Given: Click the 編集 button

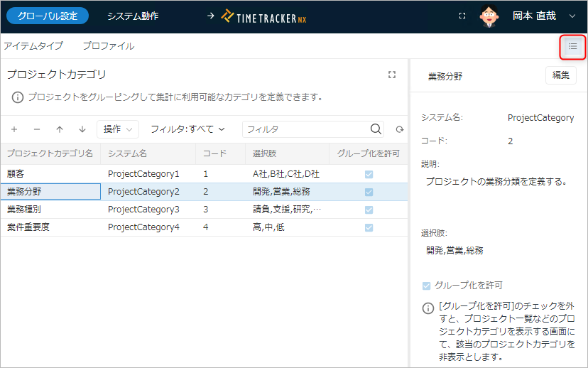Looking at the screenshot, I should pos(560,75).
